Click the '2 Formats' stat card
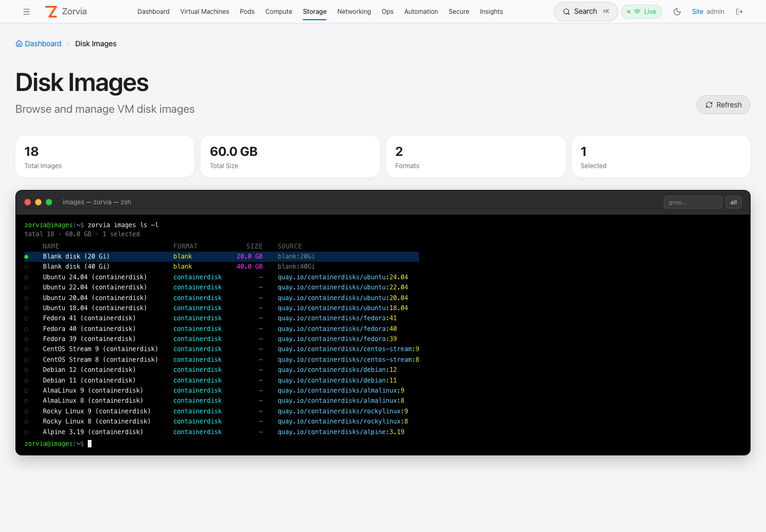Screen dimensions: 766x532 pyautogui.click(x=476, y=156)
